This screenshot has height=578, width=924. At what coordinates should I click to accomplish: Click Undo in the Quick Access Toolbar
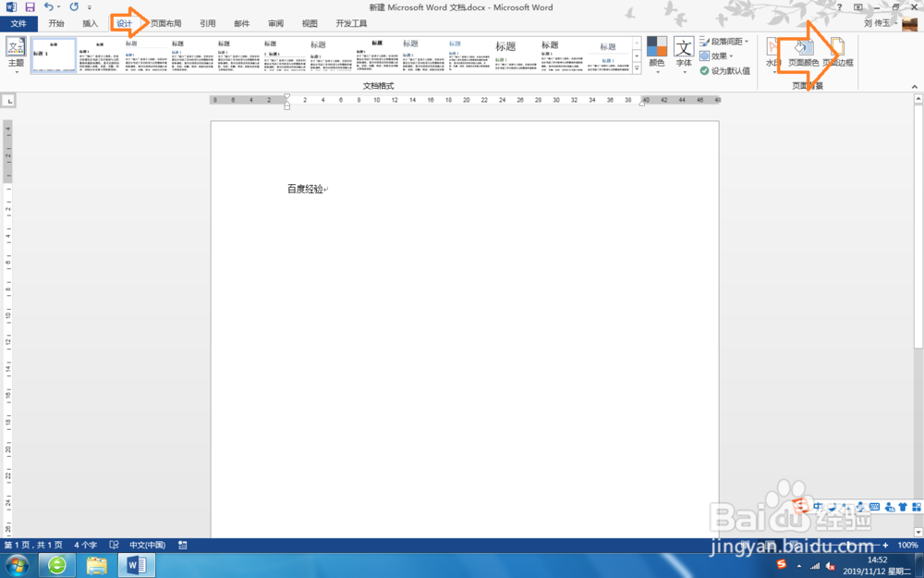48,7
